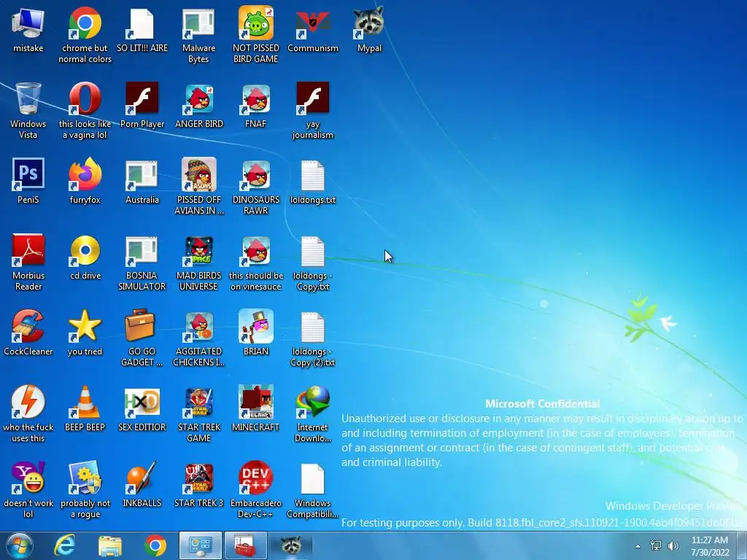Viewport: 747px width, 560px height.
Task: Switch to the Control Panel taskbar window
Action: point(201,545)
